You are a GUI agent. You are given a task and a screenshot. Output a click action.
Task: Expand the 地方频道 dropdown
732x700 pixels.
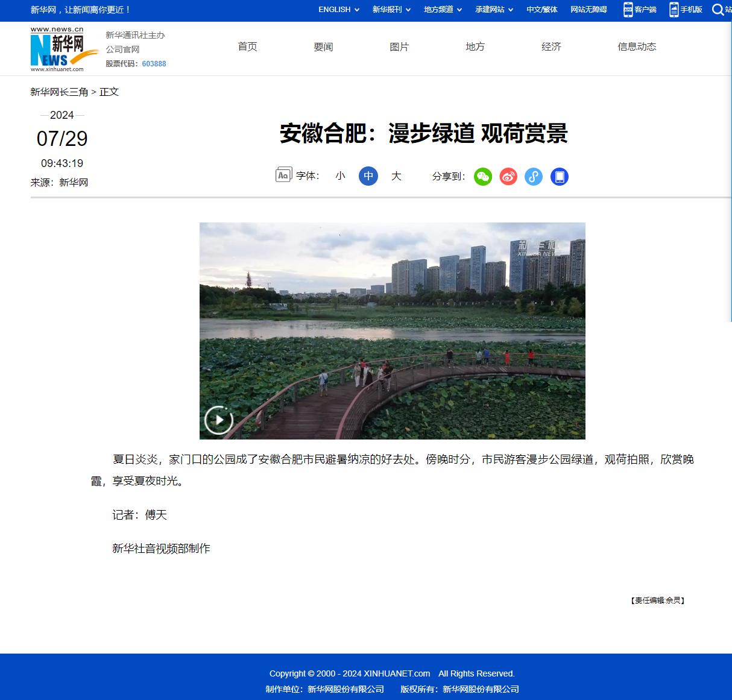click(x=443, y=10)
